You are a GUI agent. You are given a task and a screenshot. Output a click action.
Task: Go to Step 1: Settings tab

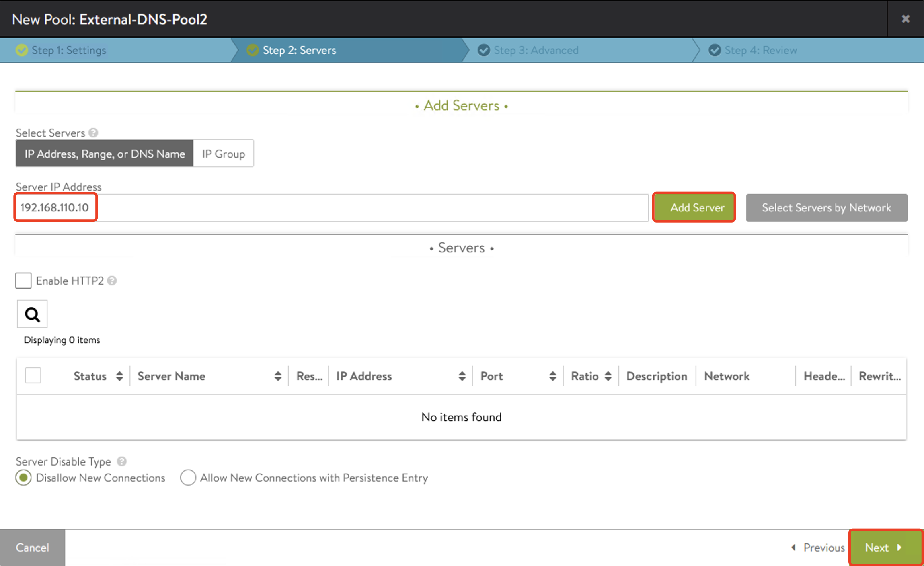click(x=68, y=50)
